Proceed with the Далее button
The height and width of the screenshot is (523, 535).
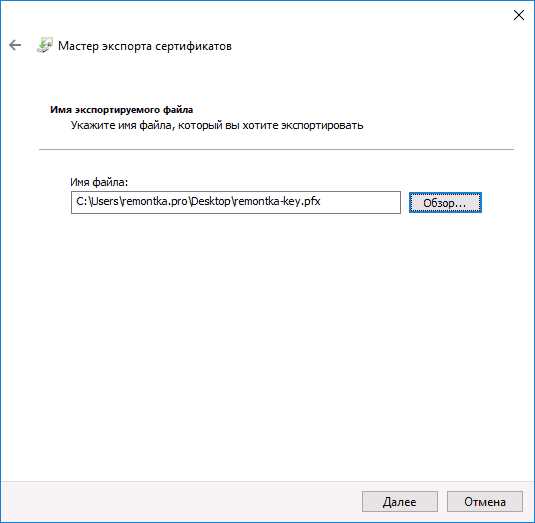(x=400, y=502)
